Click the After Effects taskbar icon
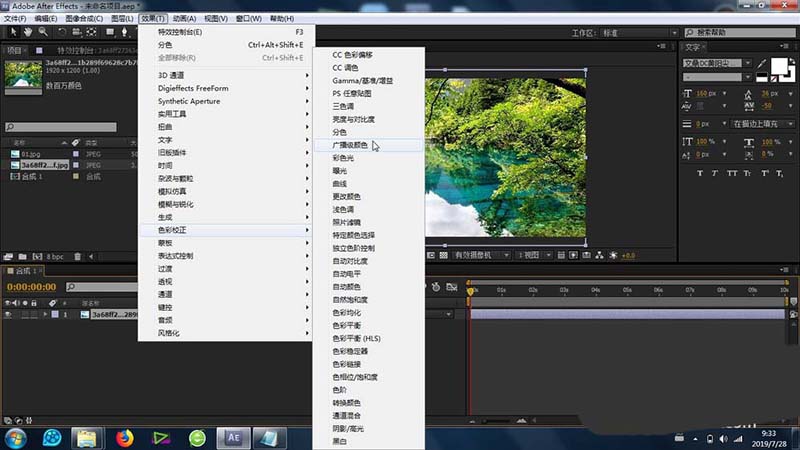This screenshot has height=450, width=800. point(234,437)
